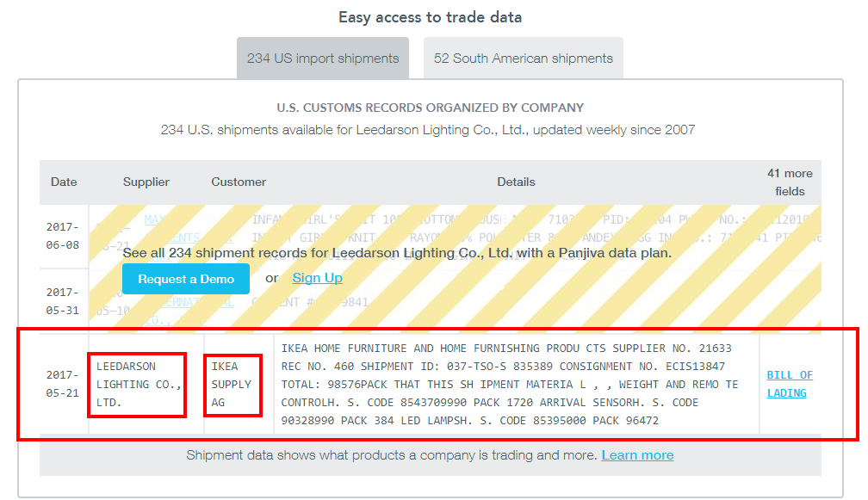Select the Leedarson Lighting Co., Ltd. supplier cell
This screenshot has height=500, width=868.
coord(138,384)
